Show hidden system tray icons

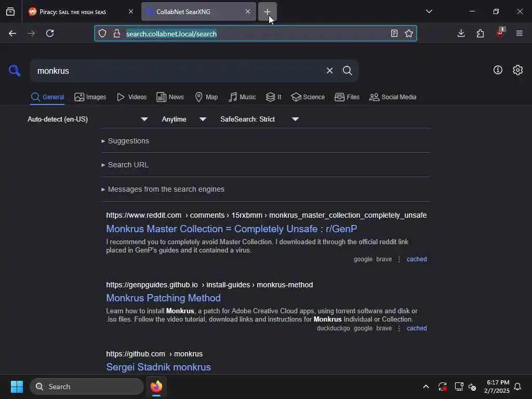tap(426, 387)
